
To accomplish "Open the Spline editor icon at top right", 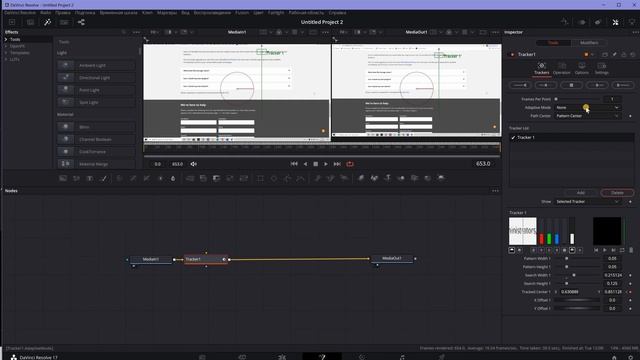I will [565, 22].
